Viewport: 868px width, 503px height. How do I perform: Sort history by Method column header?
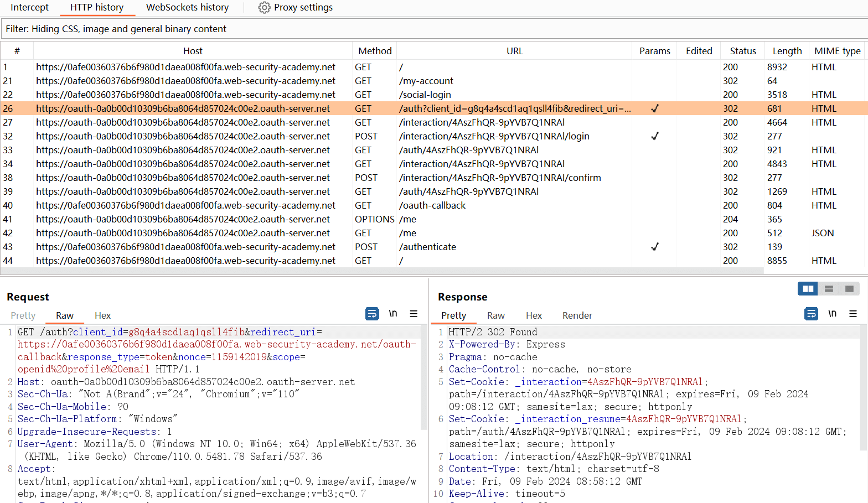point(375,51)
